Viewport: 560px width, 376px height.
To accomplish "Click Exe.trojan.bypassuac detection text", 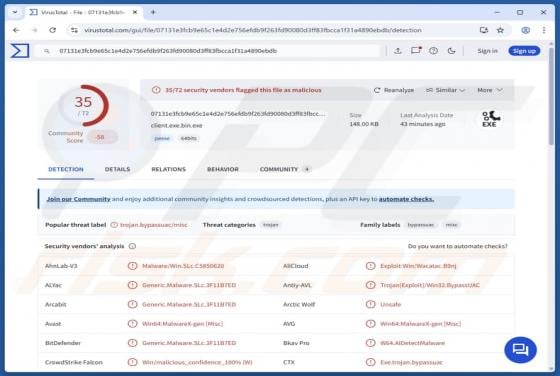I will (411, 362).
